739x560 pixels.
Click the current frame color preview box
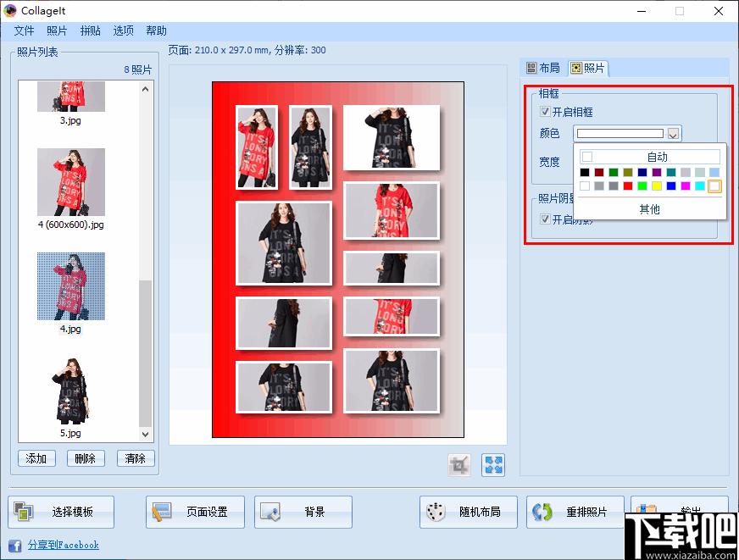(620, 134)
